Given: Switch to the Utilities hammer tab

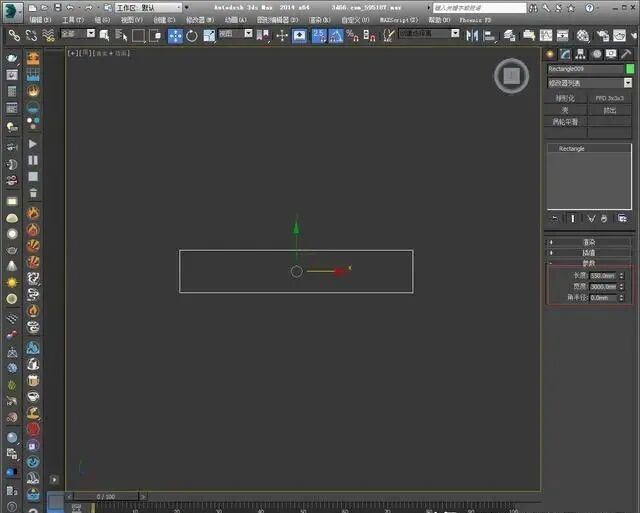Looking at the screenshot, I should click(x=626, y=54).
